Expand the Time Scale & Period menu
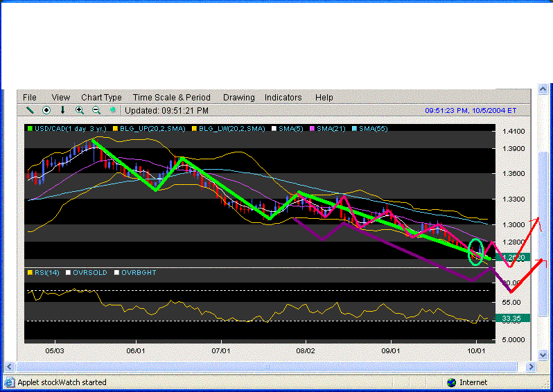 (171, 98)
